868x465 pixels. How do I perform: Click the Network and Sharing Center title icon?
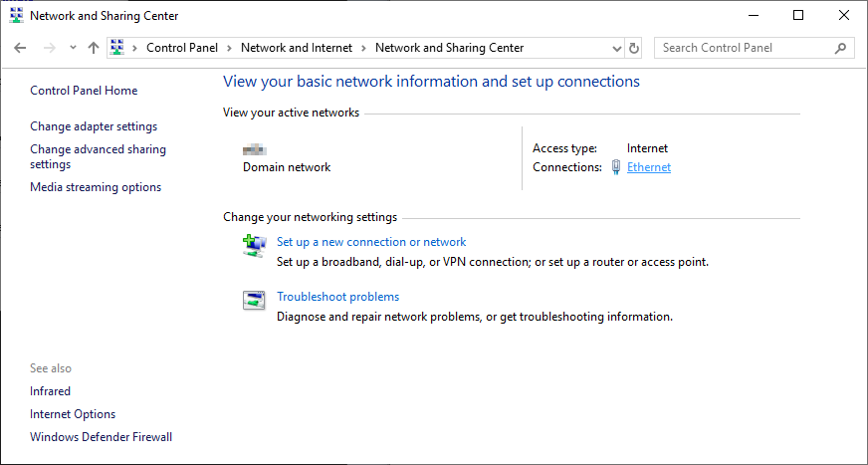(17, 16)
